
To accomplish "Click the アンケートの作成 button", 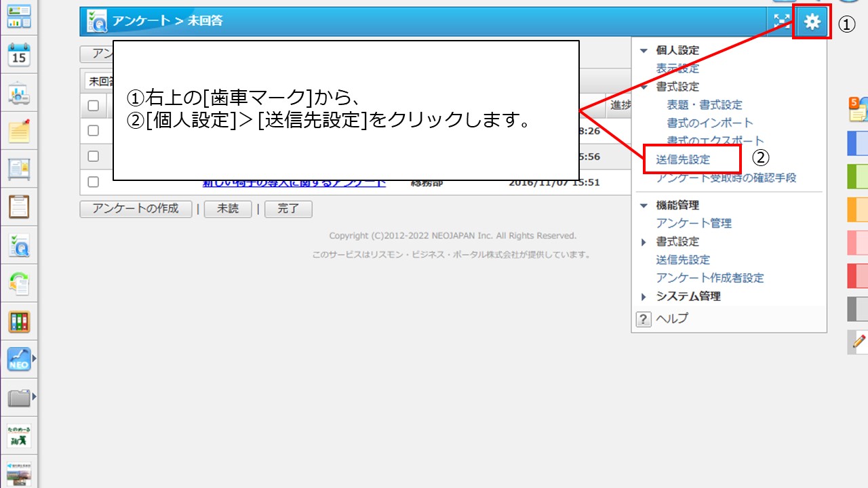I will click(135, 209).
